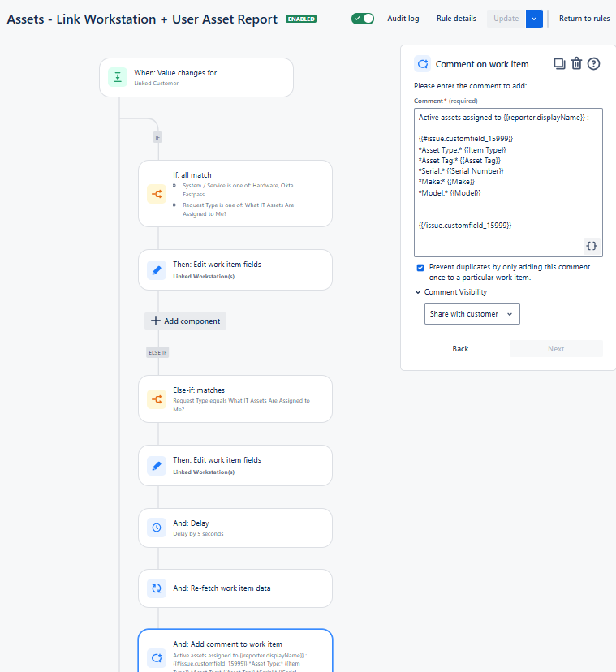The height and width of the screenshot is (672, 616).
Task: Click the Back button
Action: click(x=459, y=348)
